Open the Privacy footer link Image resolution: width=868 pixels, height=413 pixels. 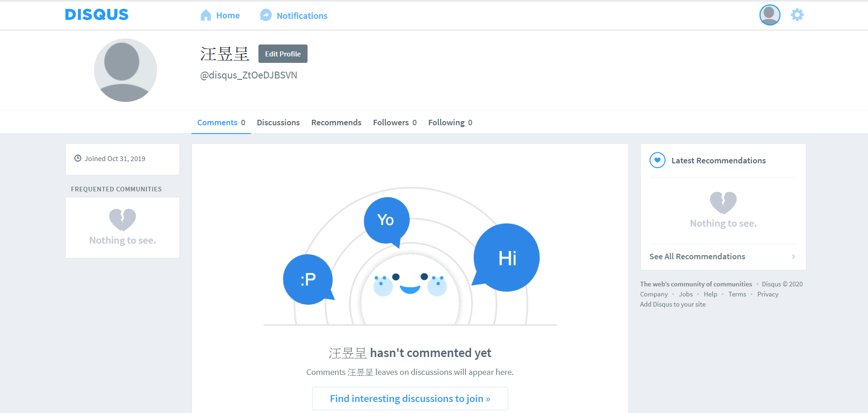point(767,294)
